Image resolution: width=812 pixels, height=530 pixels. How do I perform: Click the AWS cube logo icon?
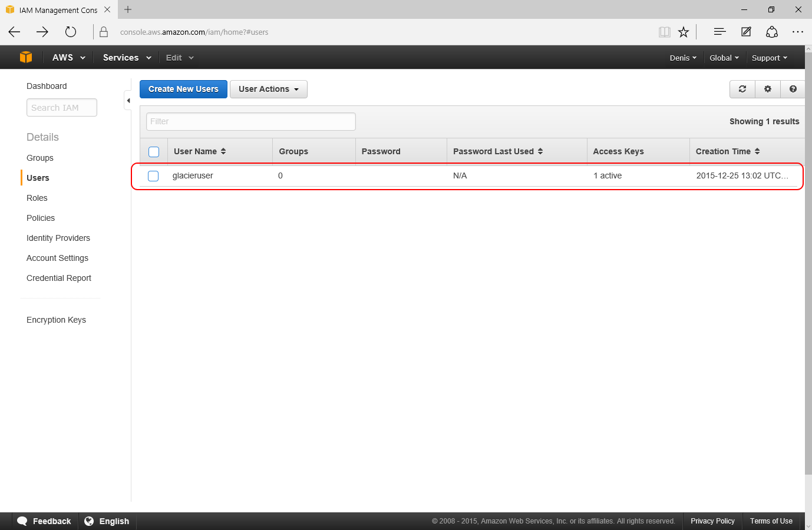[x=26, y=57]
